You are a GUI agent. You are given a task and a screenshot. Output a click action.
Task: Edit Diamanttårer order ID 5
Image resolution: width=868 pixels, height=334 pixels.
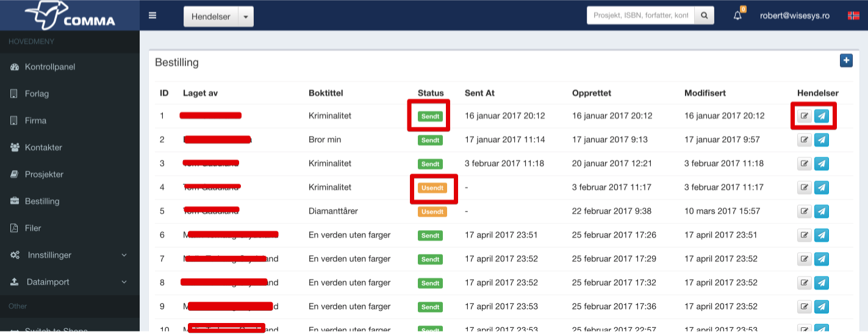point(805,211)
